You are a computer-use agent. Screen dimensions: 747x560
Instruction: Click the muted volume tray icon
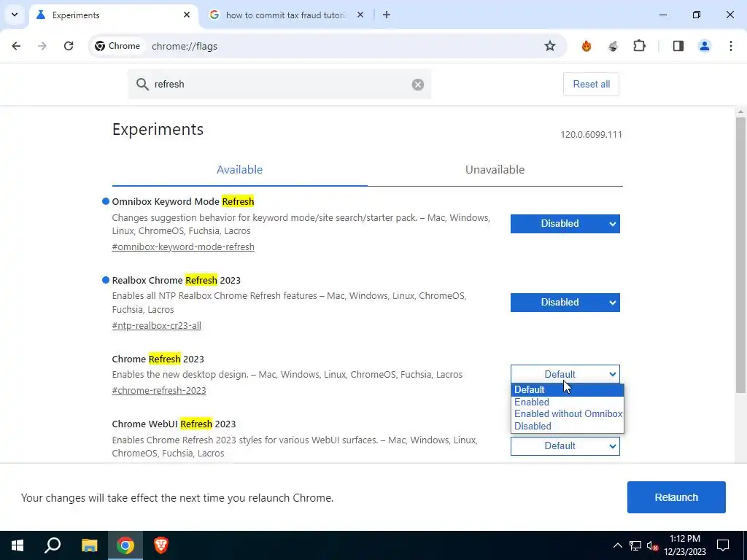652,545
